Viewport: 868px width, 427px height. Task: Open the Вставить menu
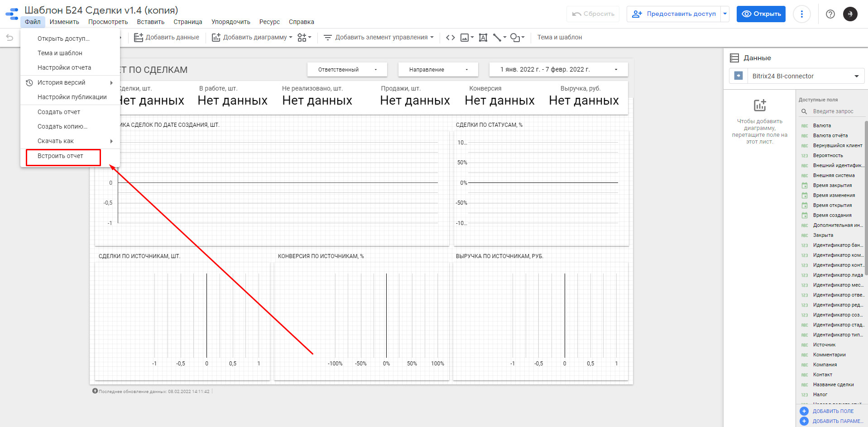click(150, 22)
